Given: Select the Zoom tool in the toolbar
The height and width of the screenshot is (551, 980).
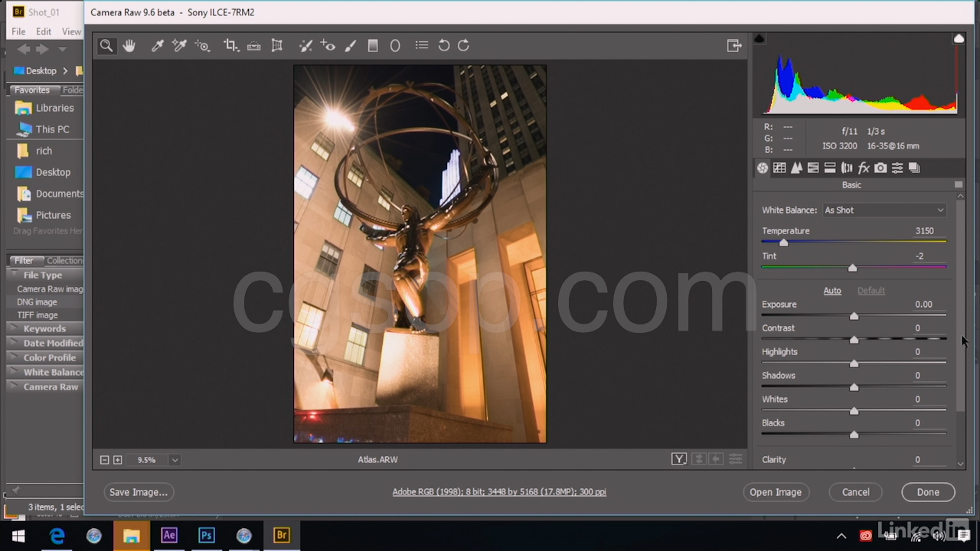Looking at the screenshot, I should tap(106, 46).
